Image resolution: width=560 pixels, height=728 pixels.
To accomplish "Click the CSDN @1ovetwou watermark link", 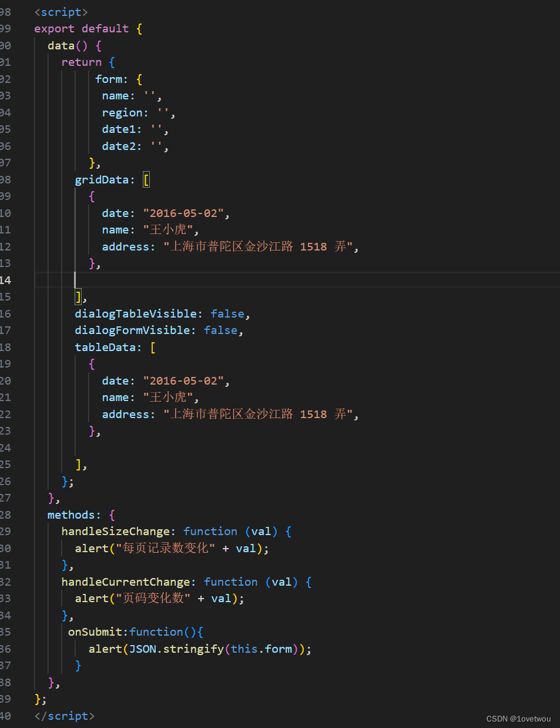I will pyautogui.click(x=519, y=719).
